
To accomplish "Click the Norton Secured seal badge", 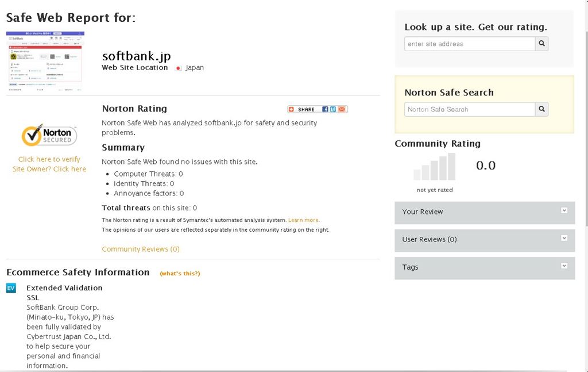I will [x=49, y=135].
